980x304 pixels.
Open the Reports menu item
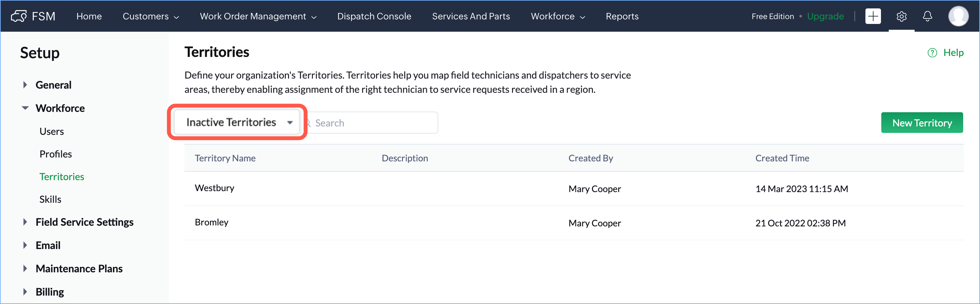pyautogui.click(x=622, y=16)
